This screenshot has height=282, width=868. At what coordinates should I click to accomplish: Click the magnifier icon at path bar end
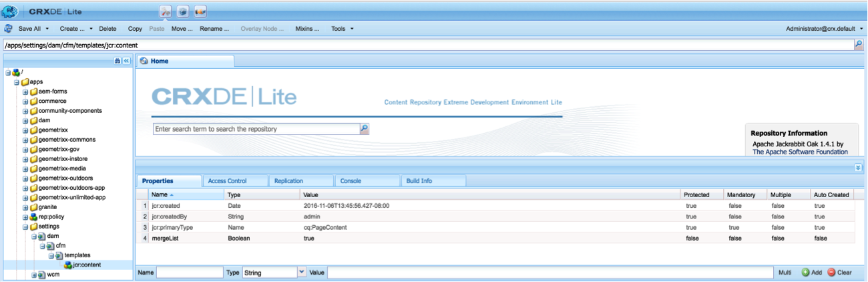pos(858,45)
